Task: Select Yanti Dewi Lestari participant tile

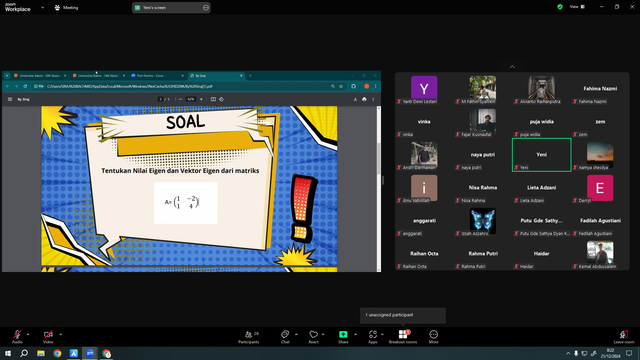Action: (x=424, y=89)
